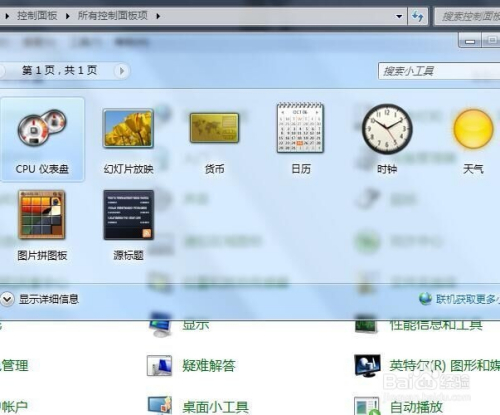Go to next gadget page arrow
Image resolution: width=500 pixels, height=415 pixels.
pyautogui.click(x=122, y=71)
